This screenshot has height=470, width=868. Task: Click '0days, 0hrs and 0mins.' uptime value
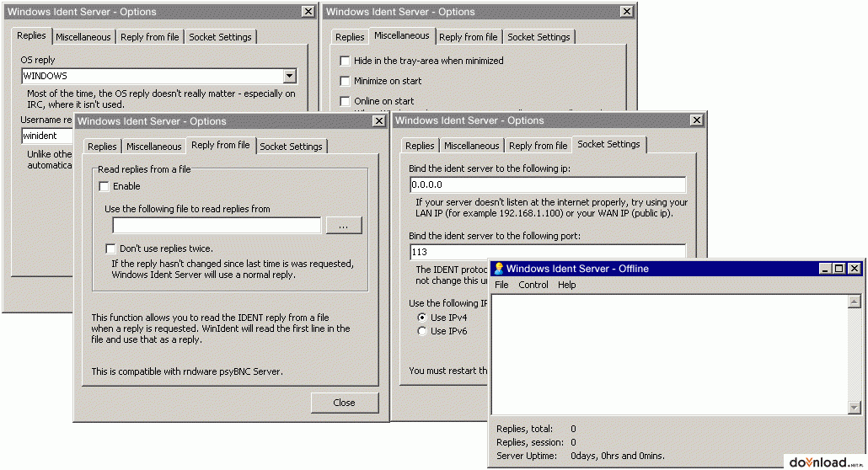point(618,457)
